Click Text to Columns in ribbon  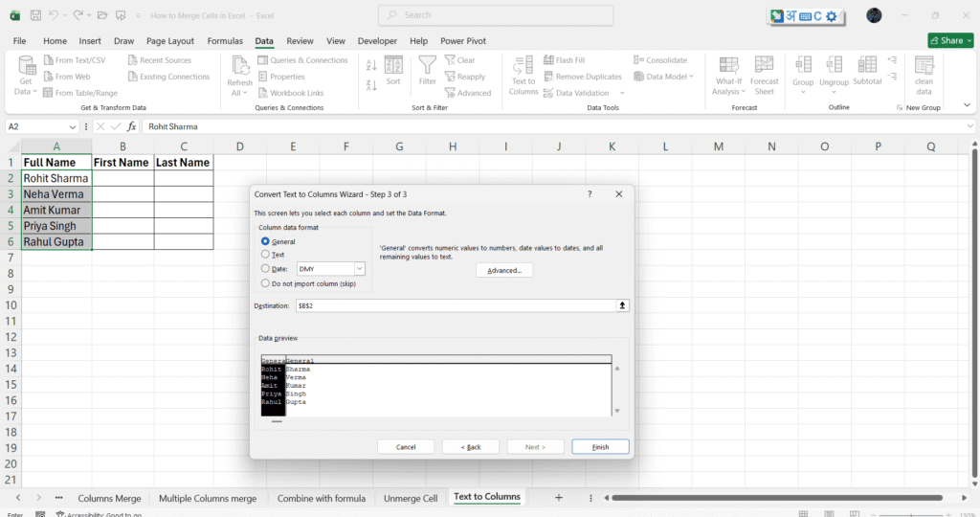pos(523,76)
